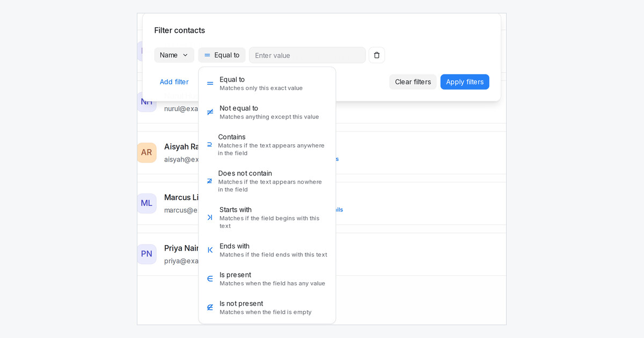
Task: Pick the Contains operator option
Action: click(x=267, y=145)
